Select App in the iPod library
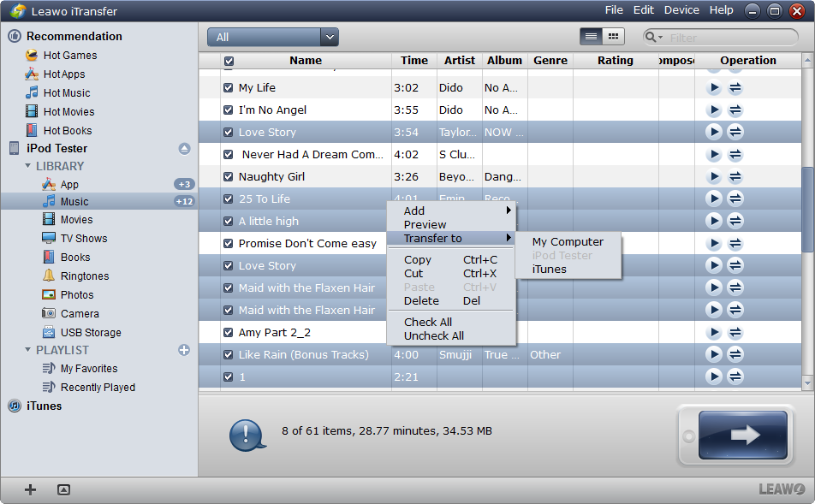Image resolution: width=815 pixels, height=504 pixels. pyautogui.click(x=68, y=185)
